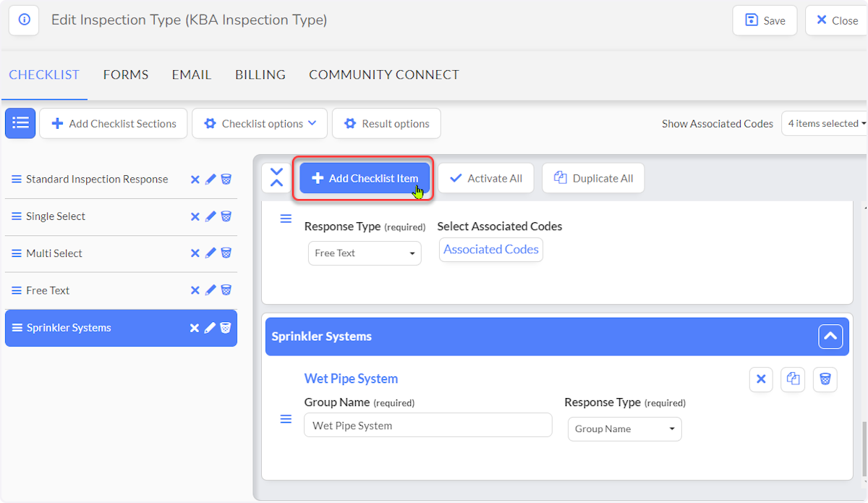Select Single Select section

pyautogui.click(x=56, y=216)
